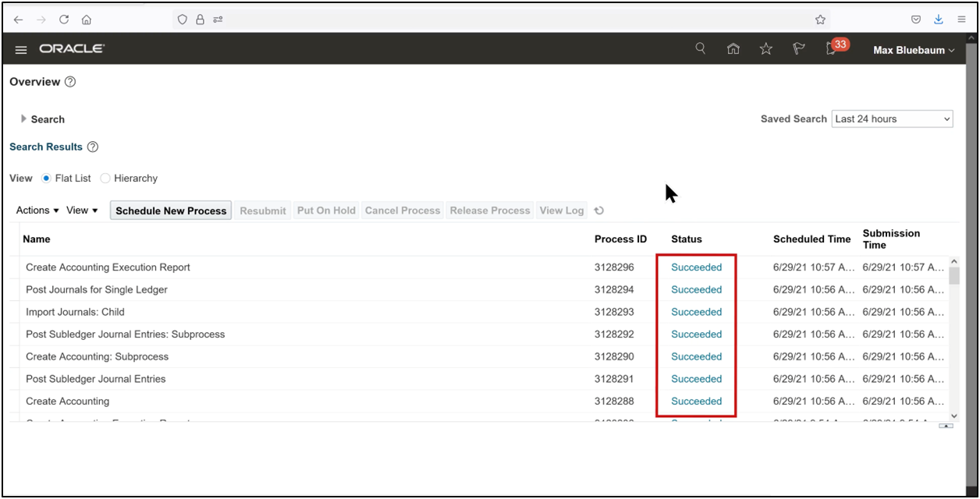Screen dimensions: 980x499
Task: Open the View dropdown next to Actions
Action: pyautogui.click(x=81, y=210)
